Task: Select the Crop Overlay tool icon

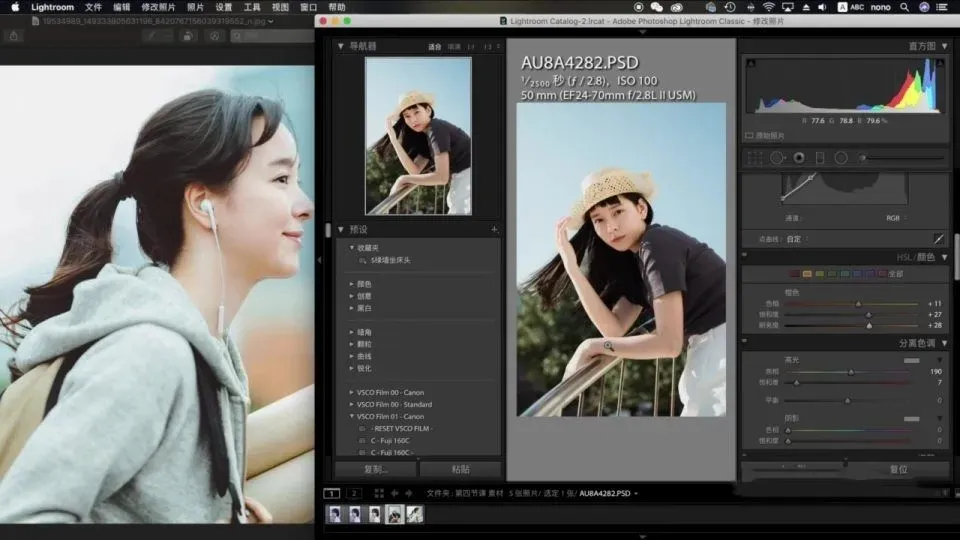Action: (756, 157)
